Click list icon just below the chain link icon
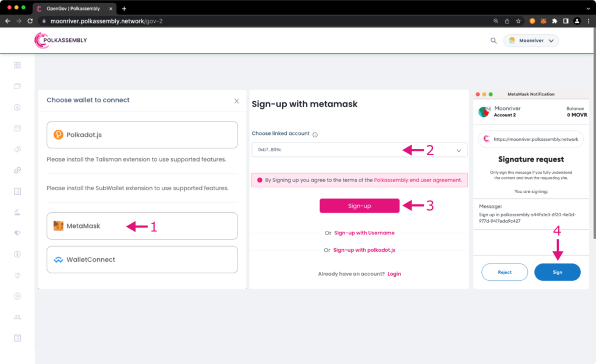Image resolution: width=596 pixels, height=364 pixels. coord(17,191)
